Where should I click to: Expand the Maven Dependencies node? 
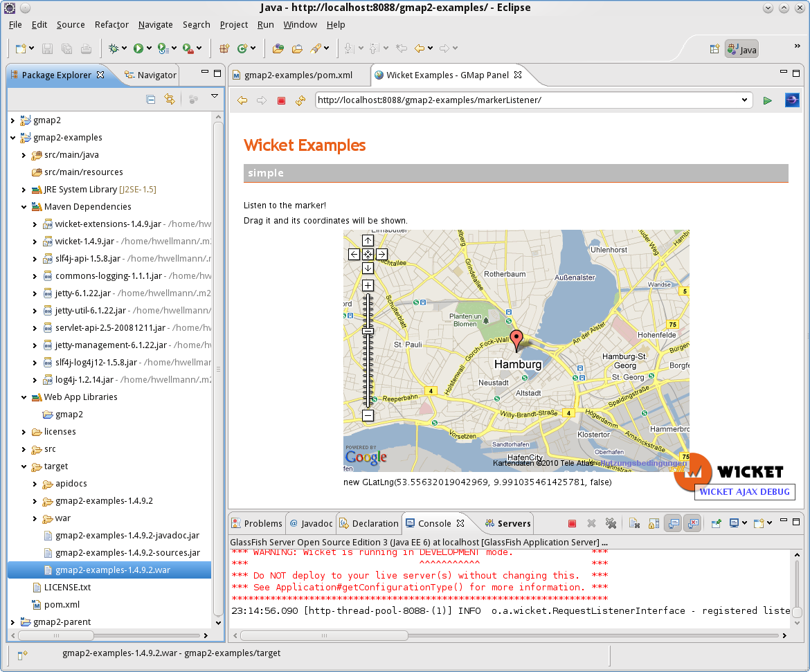pyautogui.click(x=24, y=206)
